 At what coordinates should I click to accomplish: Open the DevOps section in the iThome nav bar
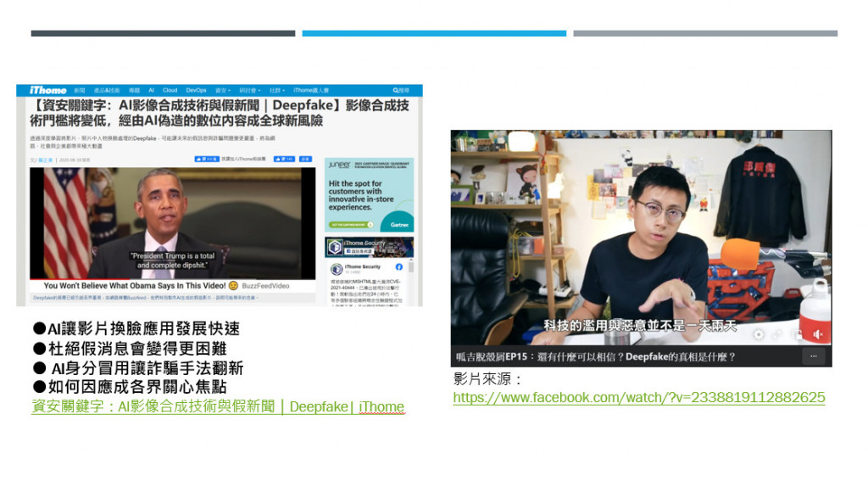click(x=196, y=90)
